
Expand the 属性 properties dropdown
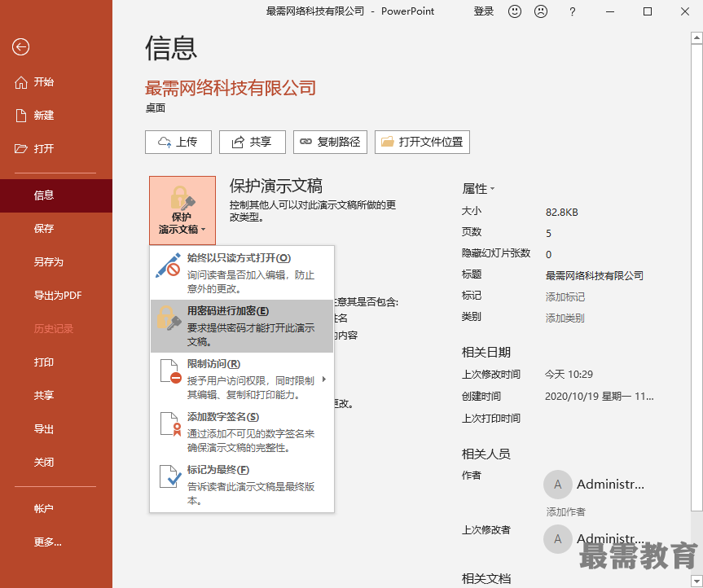pos(478,189)
